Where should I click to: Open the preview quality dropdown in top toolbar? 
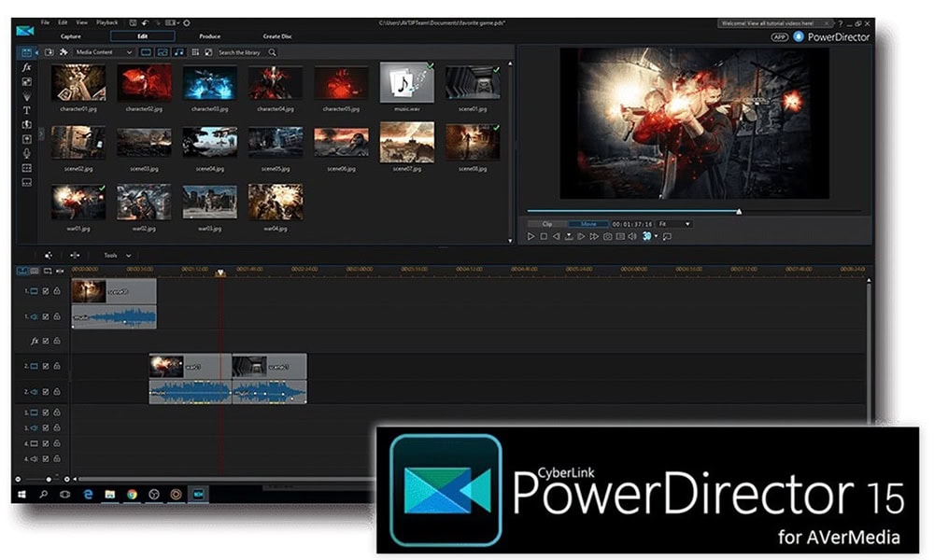tap(172, 22)
